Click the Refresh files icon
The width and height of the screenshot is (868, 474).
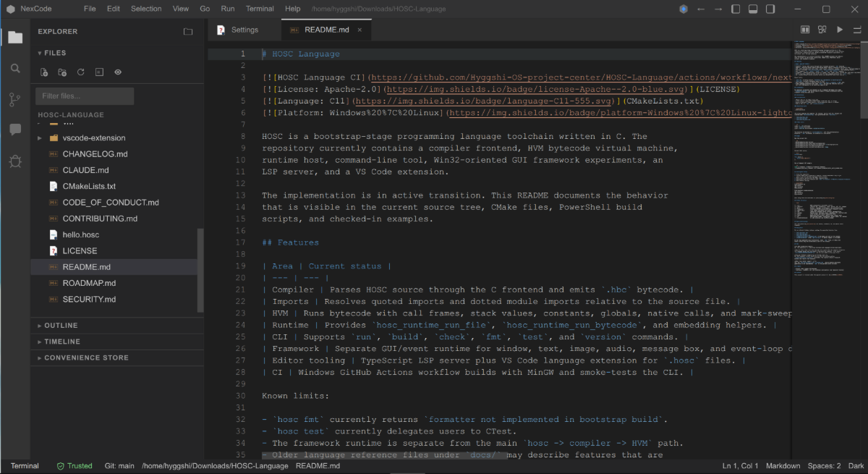tap(81, 72)
